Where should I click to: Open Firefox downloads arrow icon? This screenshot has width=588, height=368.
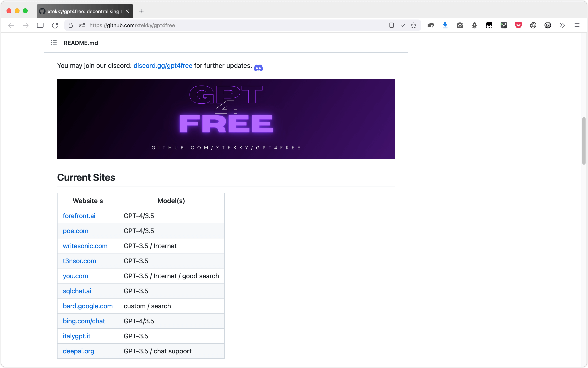pyautogui.click(x=445, y=25)
